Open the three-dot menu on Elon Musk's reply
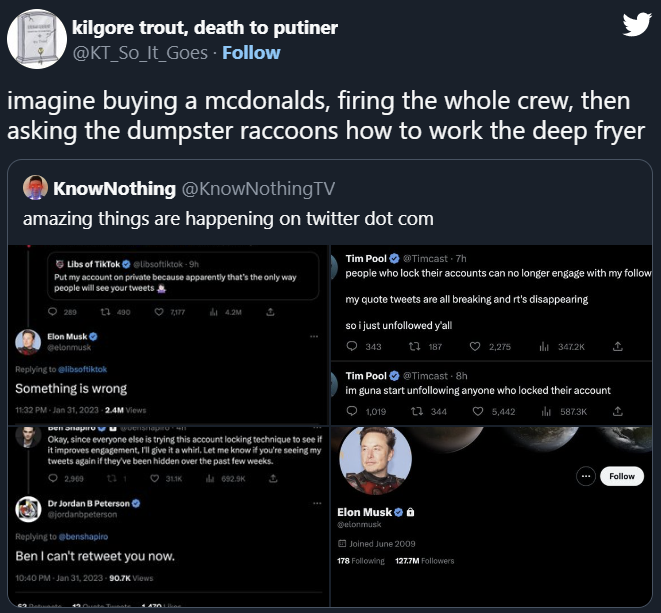The width and height of the screenshot is (661, 613). (315, 337)
